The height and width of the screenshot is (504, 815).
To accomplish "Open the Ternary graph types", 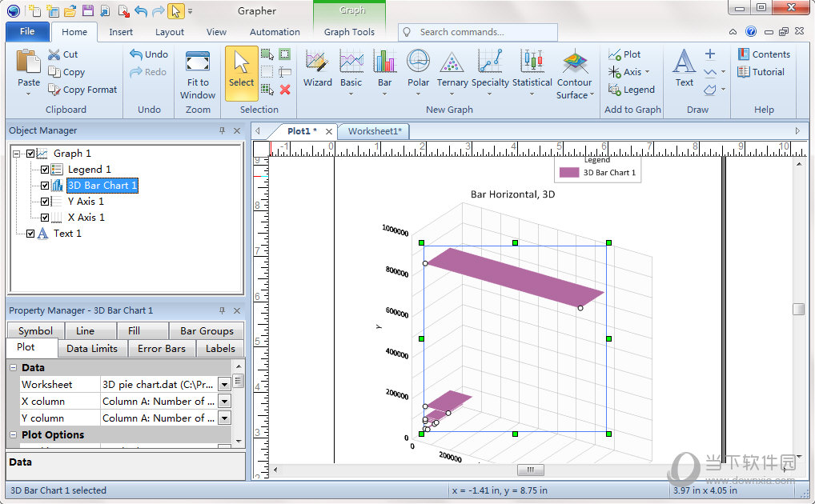I will coord(452,72).
